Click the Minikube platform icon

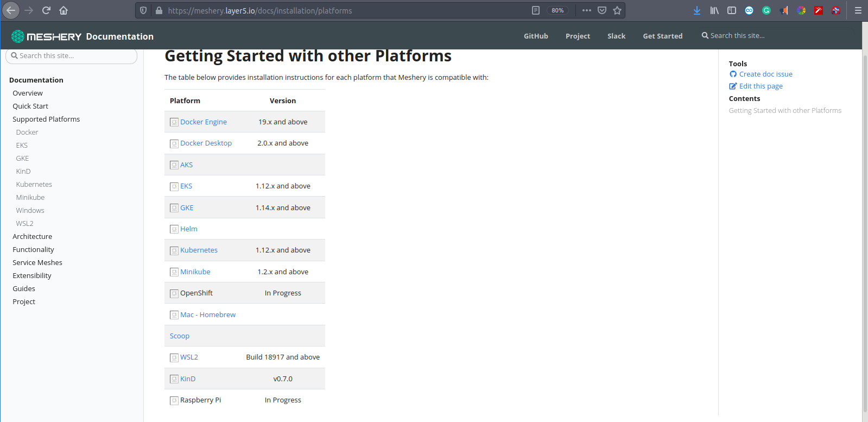tap(174, 272)
